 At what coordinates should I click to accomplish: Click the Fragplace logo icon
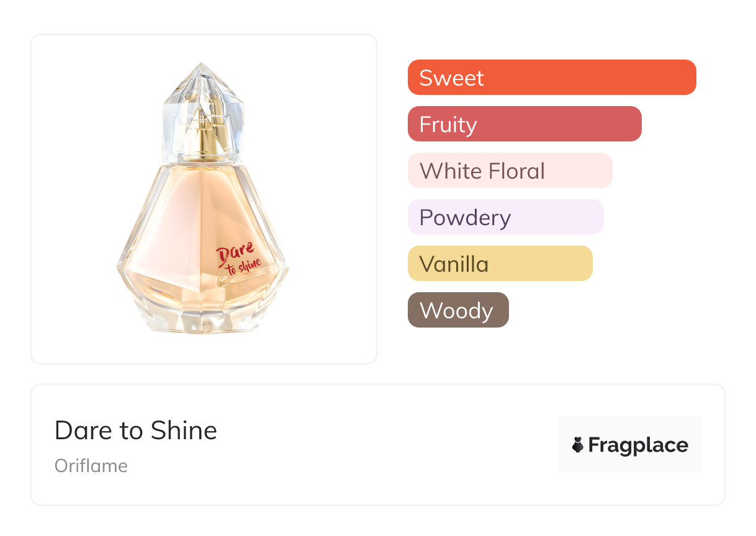[x=578, y=445]
